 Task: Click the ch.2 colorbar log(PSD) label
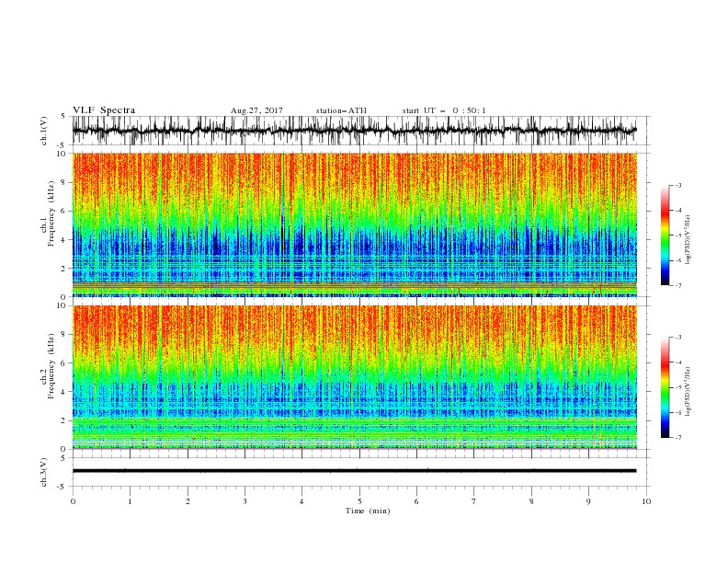[688, 391]
